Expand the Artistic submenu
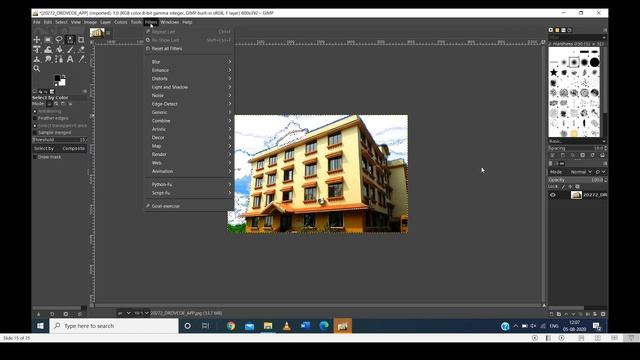The height and width of the screenshot is (360, 640). click(x=190, y=129)
